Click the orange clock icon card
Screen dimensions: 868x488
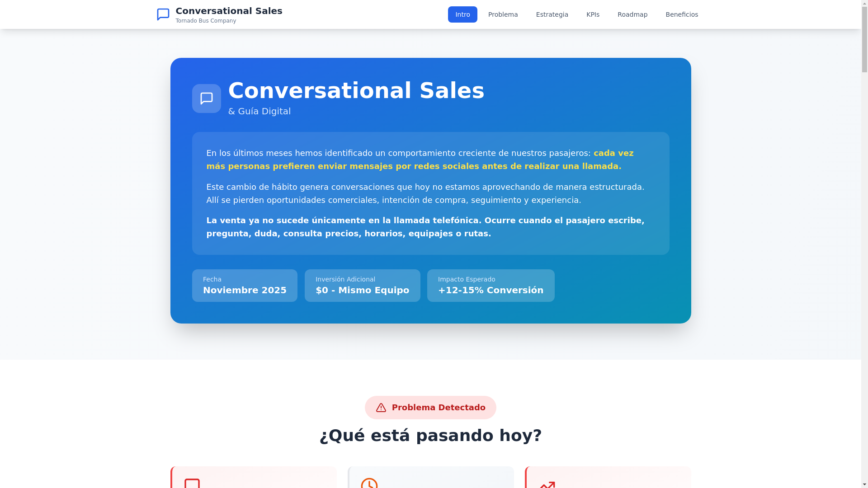tap(369, 483)
